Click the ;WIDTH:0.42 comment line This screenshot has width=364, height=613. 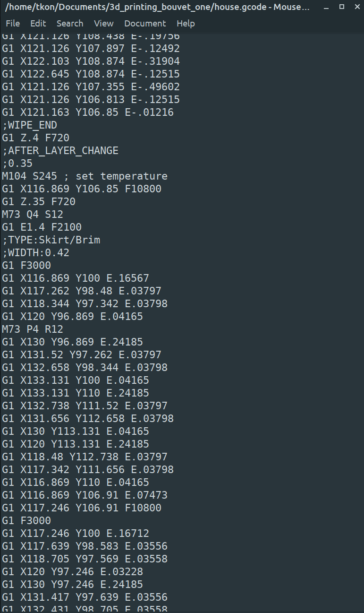point(35,253)
